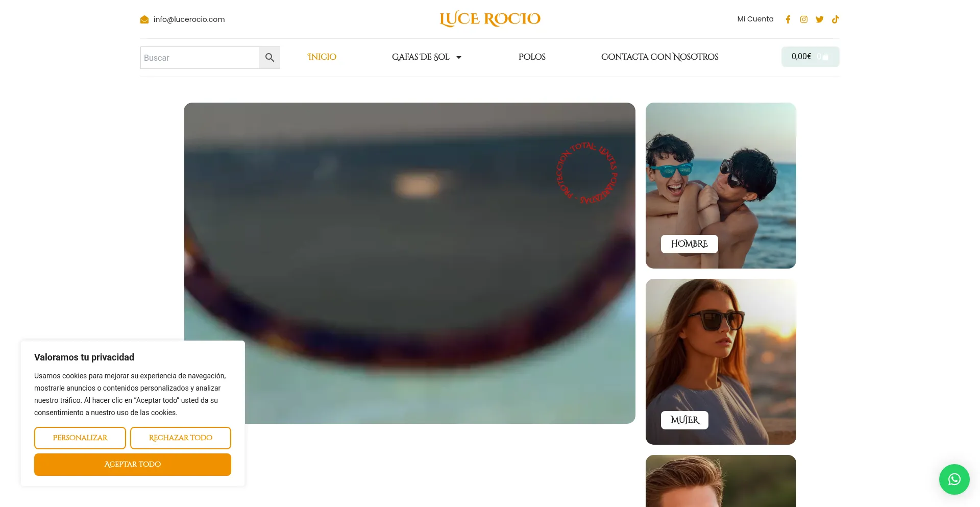Click the magnifying glass search button
Image resolution: width=980 pixels, height=507 pixels.
pos(269,58)
